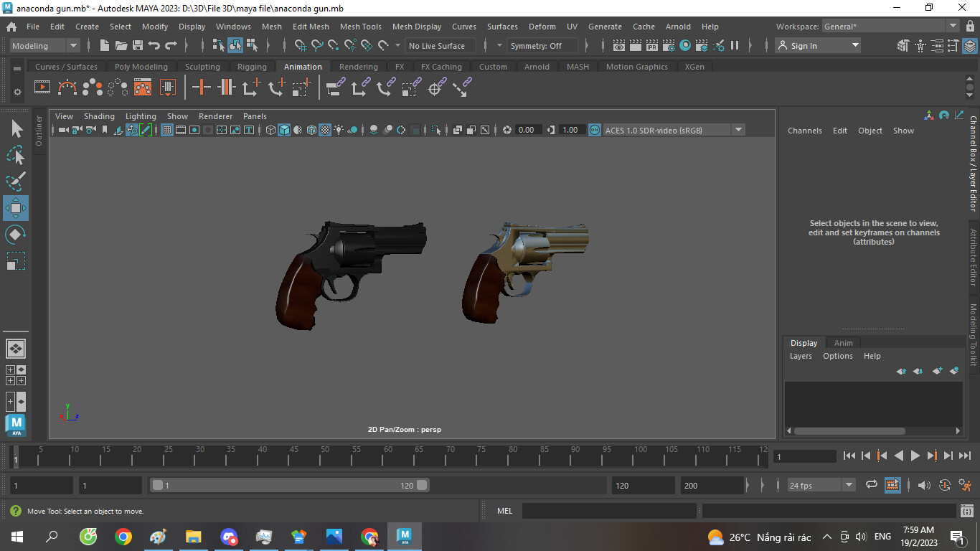Click the playback range slider bar
This screenshot has width=980, height=551.
(287, 486)
